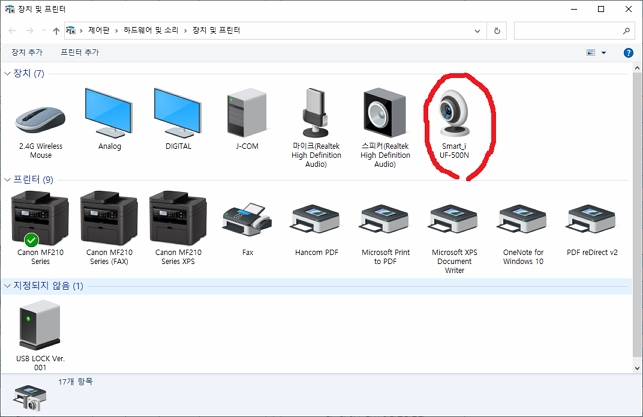Select the Canon MF210 Series XPS printer
Viewport: 643px width, 417px height.
(178, 228)
